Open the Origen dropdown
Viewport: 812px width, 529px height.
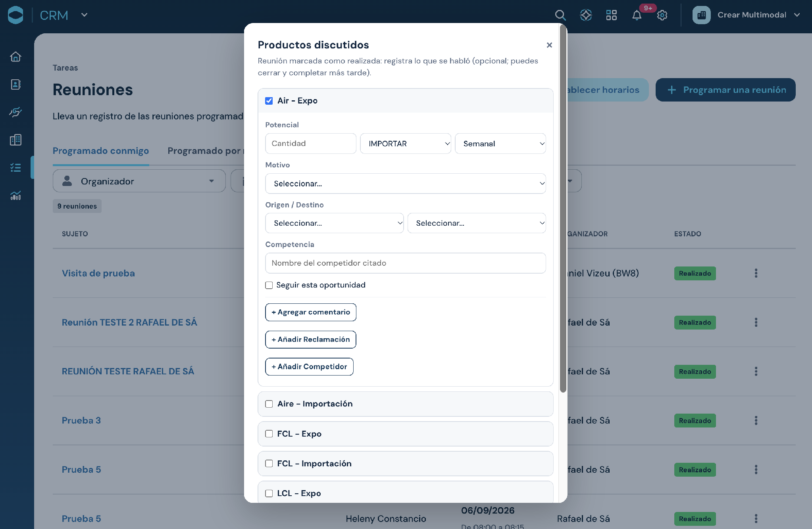pos(334,223)
